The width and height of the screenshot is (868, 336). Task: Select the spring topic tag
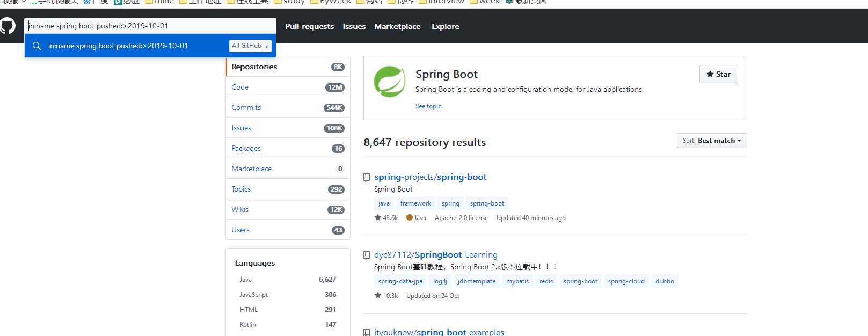coord(450,203)
